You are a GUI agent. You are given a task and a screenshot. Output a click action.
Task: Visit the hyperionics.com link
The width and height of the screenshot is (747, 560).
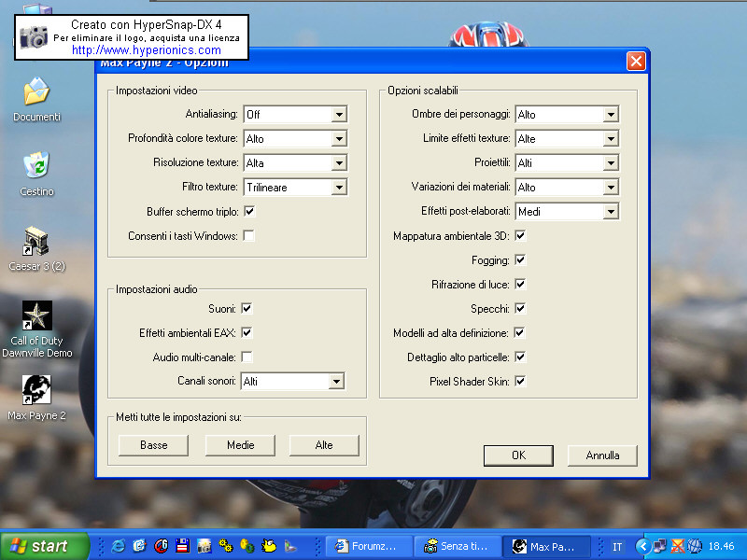coord(147,50)
